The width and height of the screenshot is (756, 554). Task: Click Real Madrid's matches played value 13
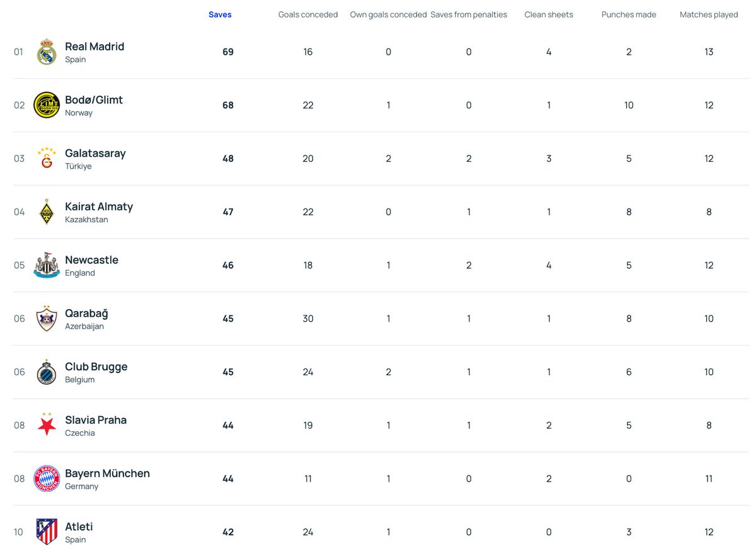pos(709,52)
